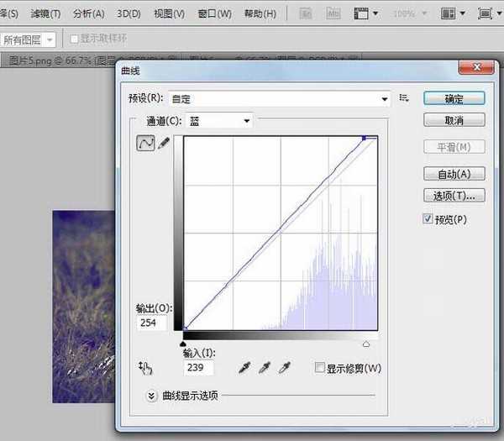Screen dimensions: 504x441
Task: Activate the on-image adjustment hand tool
Action: point(145,367)
